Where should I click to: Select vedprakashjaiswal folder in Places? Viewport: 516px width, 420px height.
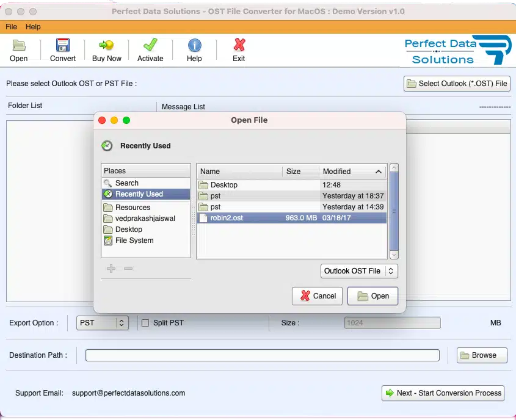146,219
